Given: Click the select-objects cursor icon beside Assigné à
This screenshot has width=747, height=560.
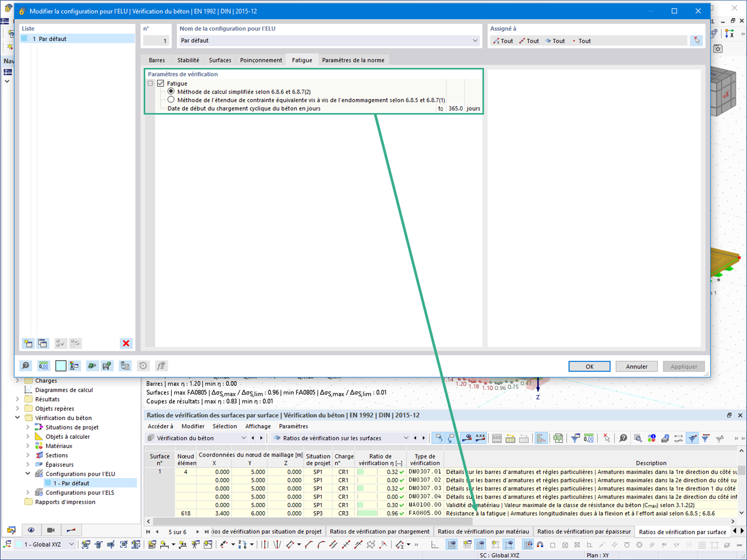Looking at the screenshot, I should click(x=696, y=41).
